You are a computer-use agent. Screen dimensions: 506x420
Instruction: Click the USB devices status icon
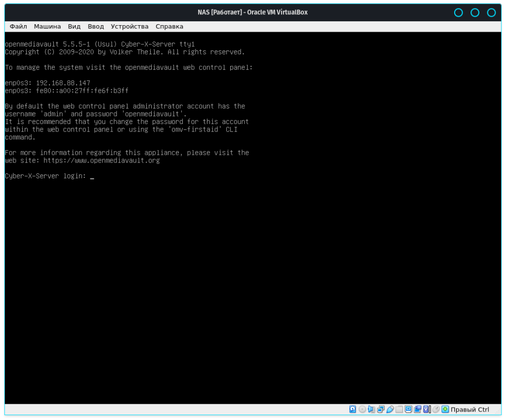click(390, 409)
